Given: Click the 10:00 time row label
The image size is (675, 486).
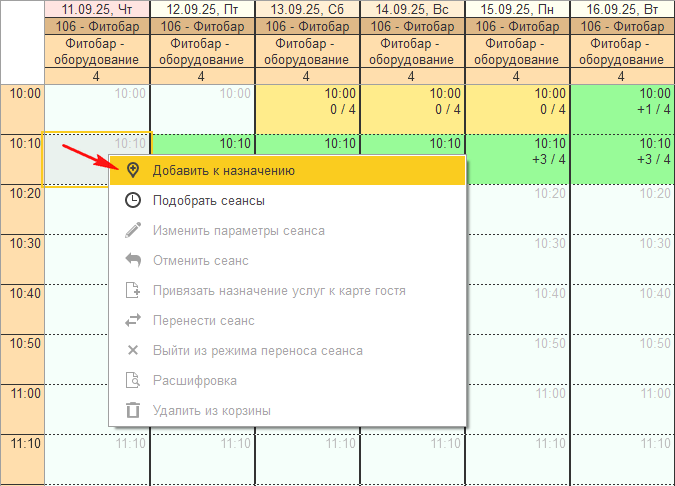Looking at the screenshot, I should pyautogui.click(x=23, y=109).
